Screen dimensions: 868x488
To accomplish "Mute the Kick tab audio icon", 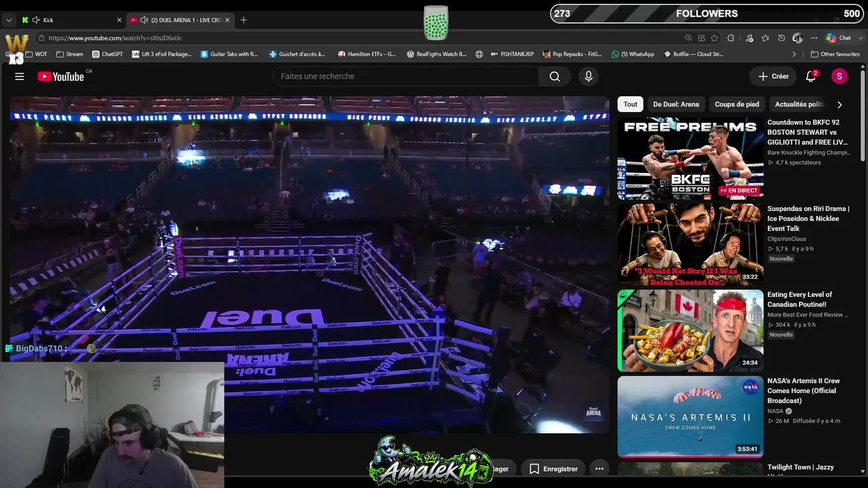I will pyautogui.click(x=36, y=20).
